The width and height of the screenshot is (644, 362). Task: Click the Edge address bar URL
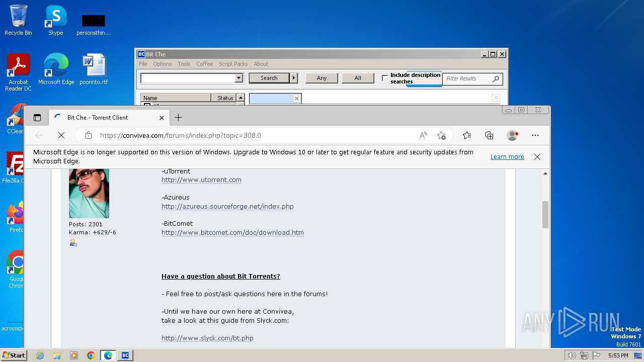pyautogui.click(x=181, y=135)
